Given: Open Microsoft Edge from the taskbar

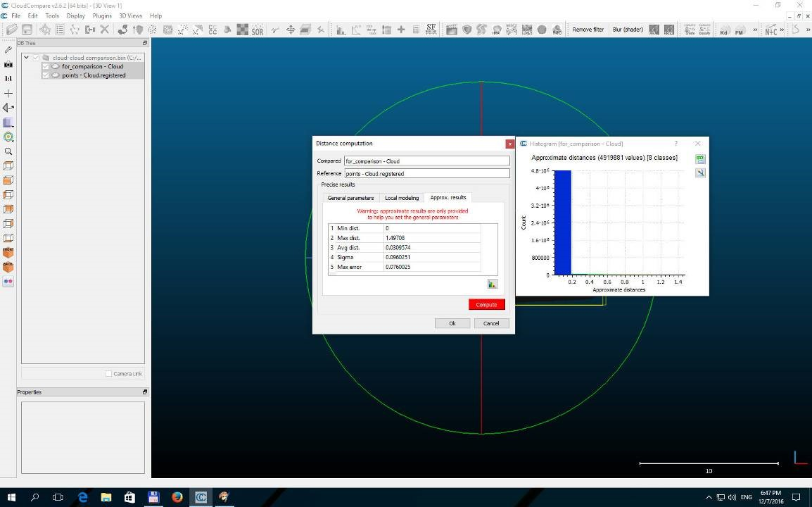Looking at the screenshot, I should [82, 497].
